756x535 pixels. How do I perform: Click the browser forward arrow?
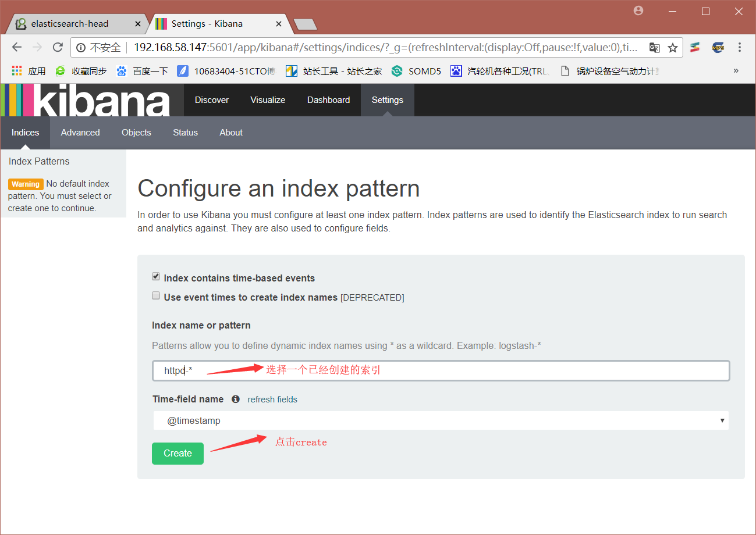coord(37,47)
